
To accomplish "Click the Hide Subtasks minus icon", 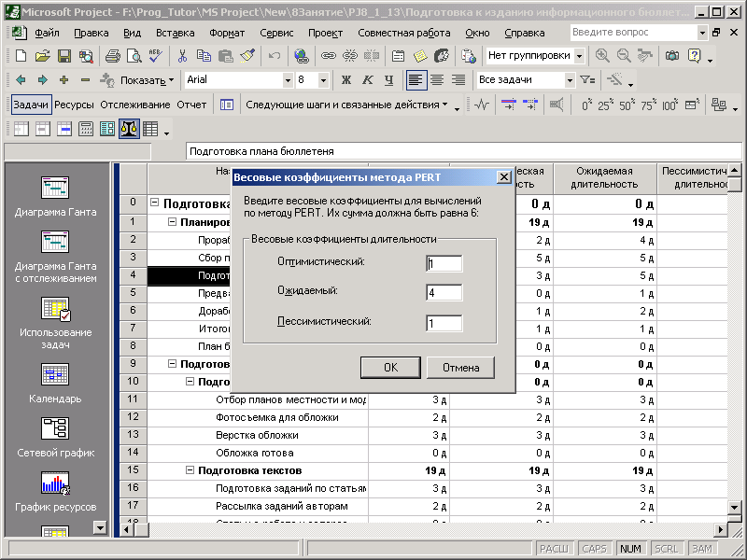I will tap(85, 80).
